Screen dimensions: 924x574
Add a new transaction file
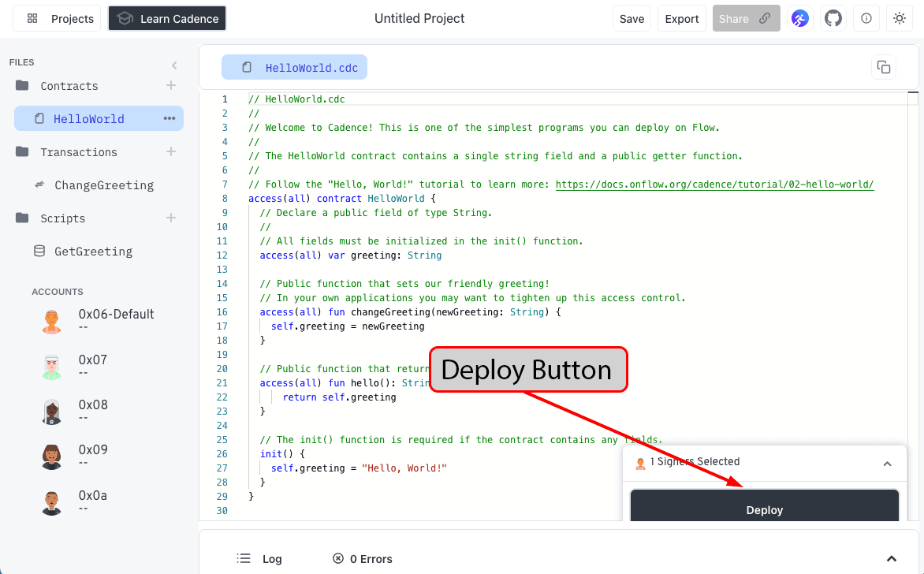point(171,151)
